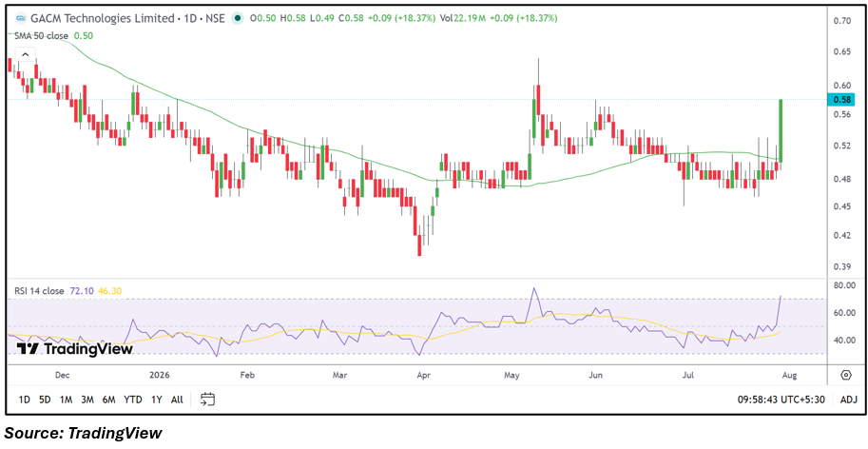Screen dimensions: 868x449
Task: Click the 0.70 price axis label
Action: tap(840, 21)
